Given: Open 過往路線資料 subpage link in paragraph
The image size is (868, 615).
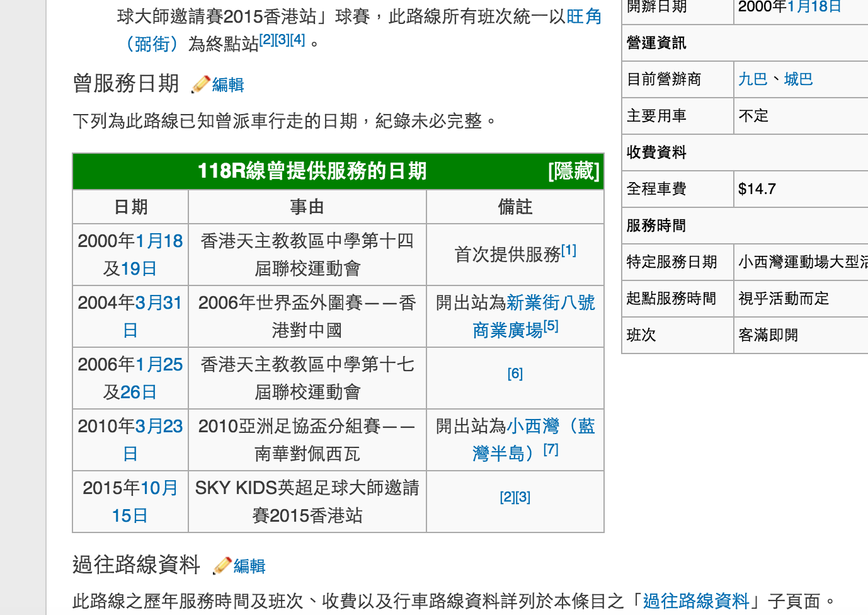Looking at the screenshot, I should 696,601.
